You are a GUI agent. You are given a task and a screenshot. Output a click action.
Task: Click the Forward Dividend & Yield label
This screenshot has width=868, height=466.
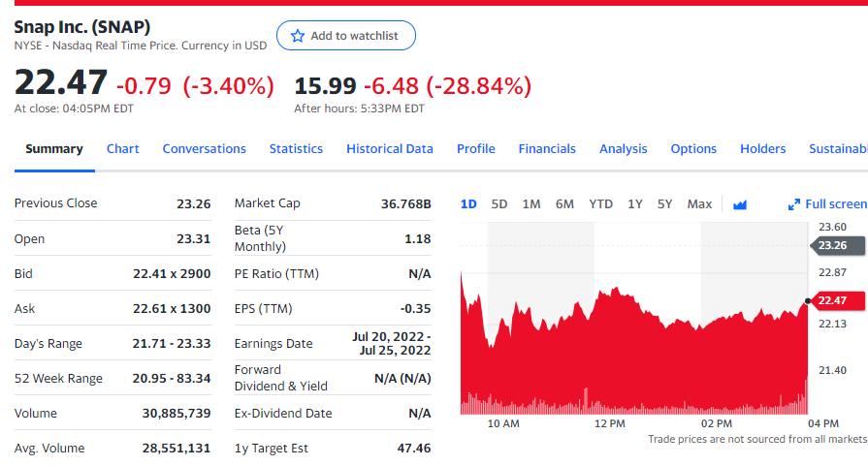[280, 378]
